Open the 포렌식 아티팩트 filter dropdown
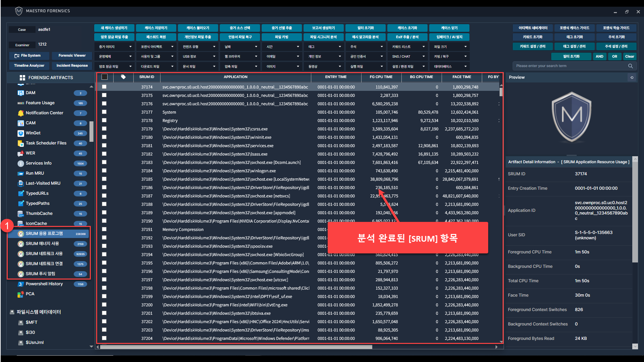644x362 pixels. [157, 47]
